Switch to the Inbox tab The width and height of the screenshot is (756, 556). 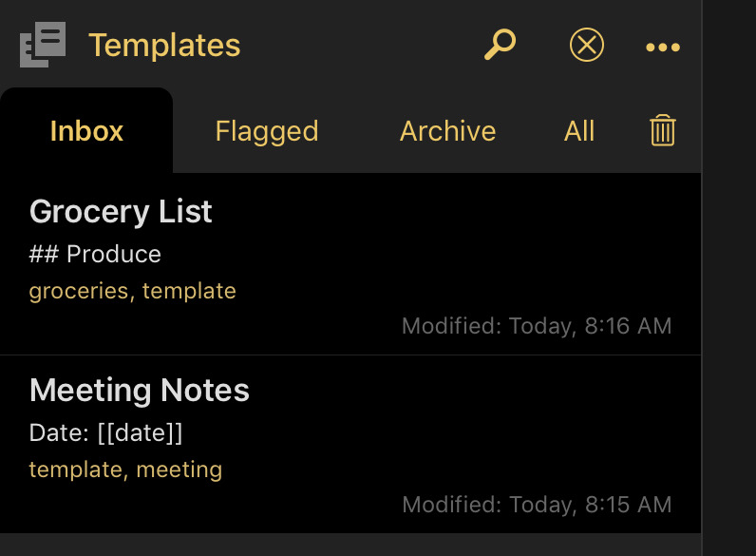coord(86,131)
